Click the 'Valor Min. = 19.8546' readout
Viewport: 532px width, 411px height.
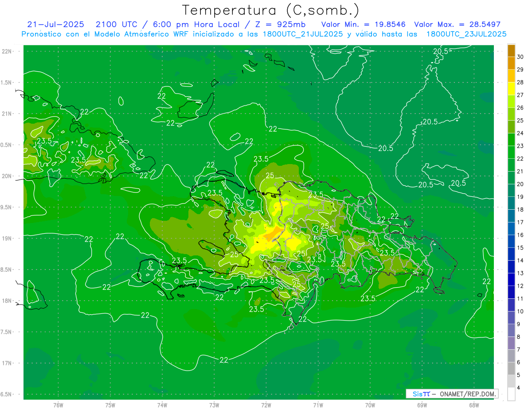coord(363,24)
